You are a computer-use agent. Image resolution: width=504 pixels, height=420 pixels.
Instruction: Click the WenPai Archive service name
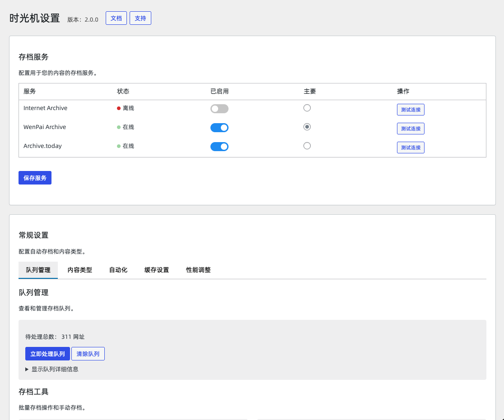(45, 127)
